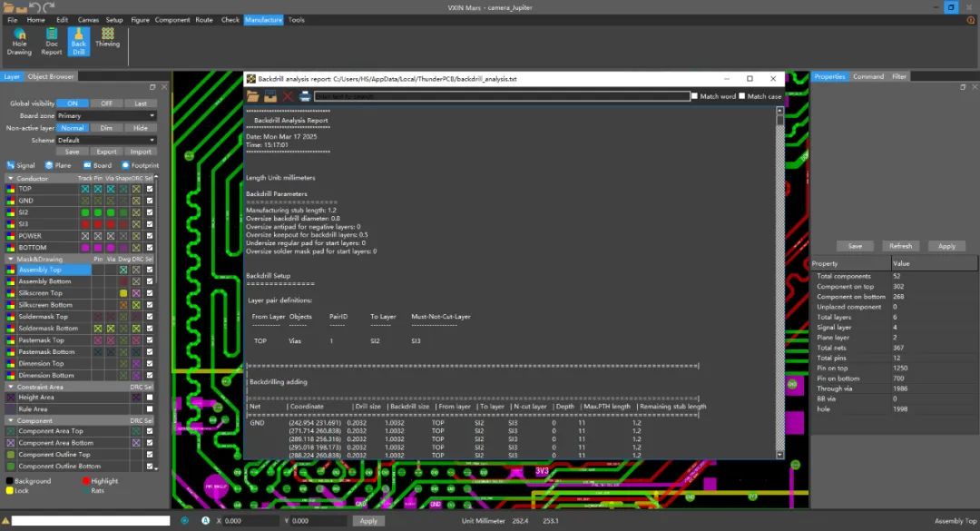Click the open folder icon in report window

tap(253, 96)
